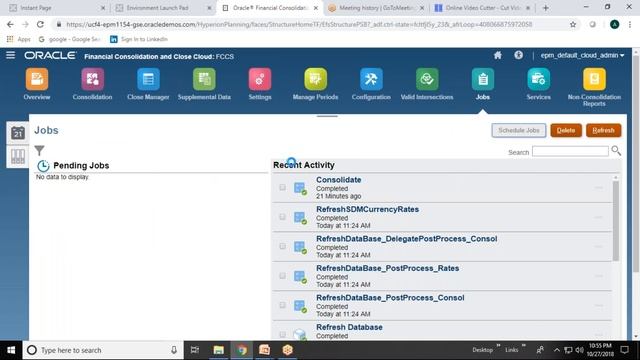Open the Consolidate job link
The height and width of the screenshot is (360, 640).
point(338,180)
